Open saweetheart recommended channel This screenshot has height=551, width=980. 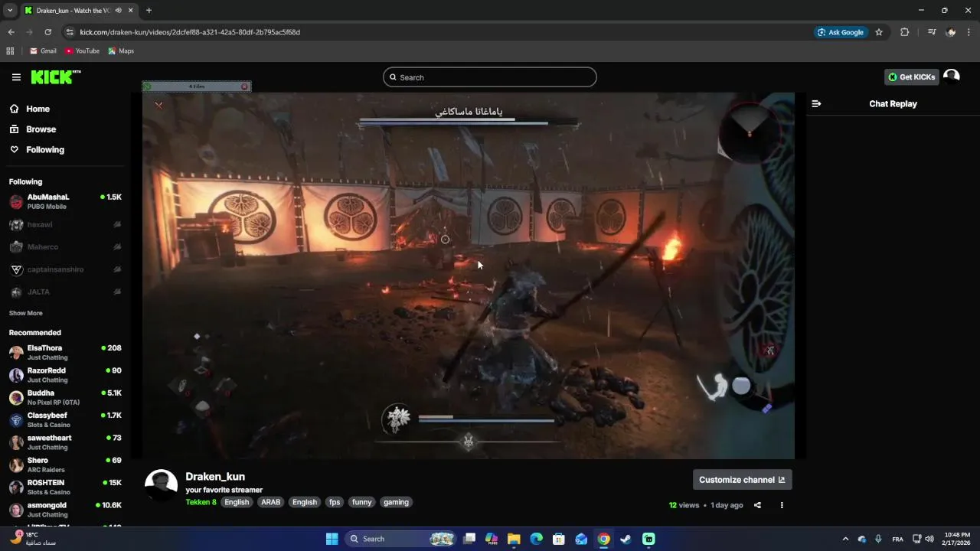coord(65,442)
